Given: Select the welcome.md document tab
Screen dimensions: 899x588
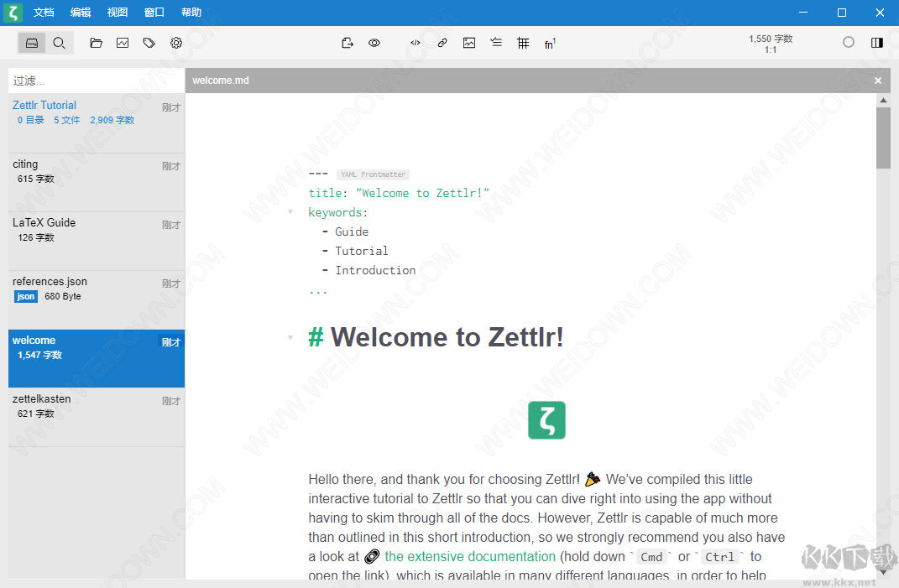Looking at the screenshot, I should (221, 81).
